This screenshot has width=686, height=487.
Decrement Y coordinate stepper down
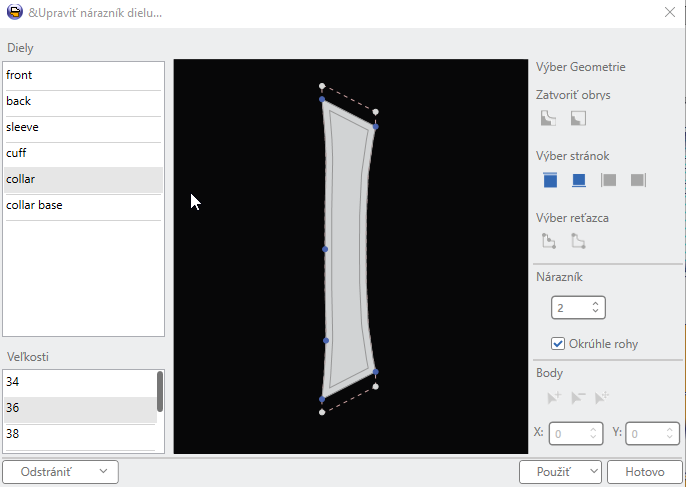670,438
